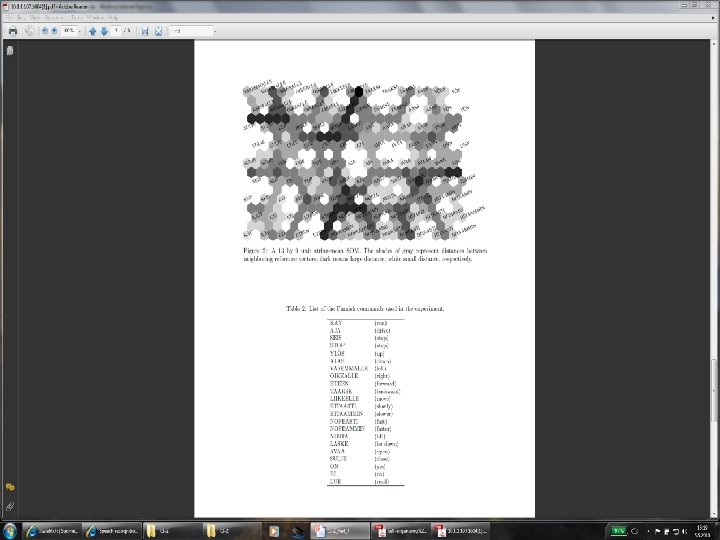Click the zoom in (plus) button
720x540 pixels.
pos(54,31)
